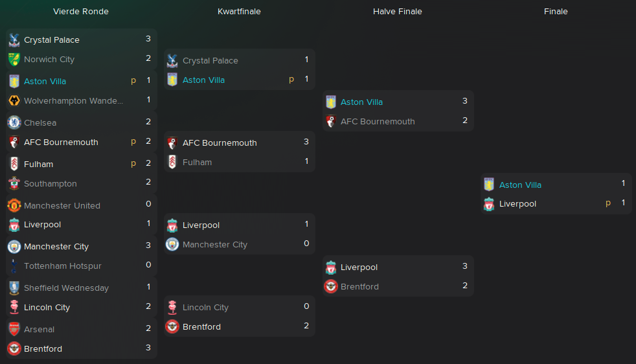Click Norwich City crest in Vierde Ronde
The image size is (636, 364).
14,59
